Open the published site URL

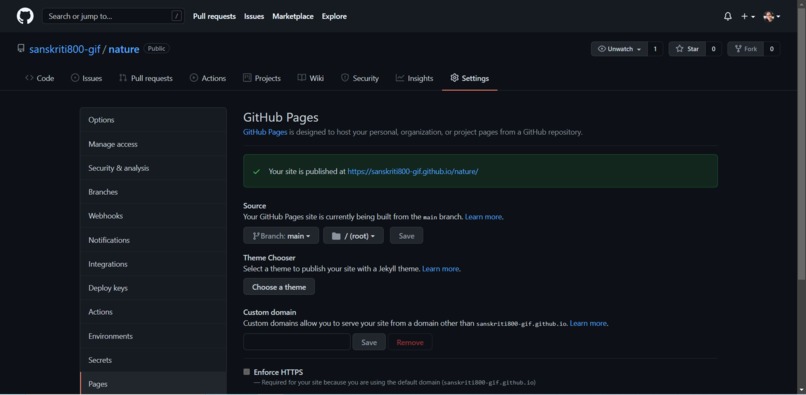413,171
